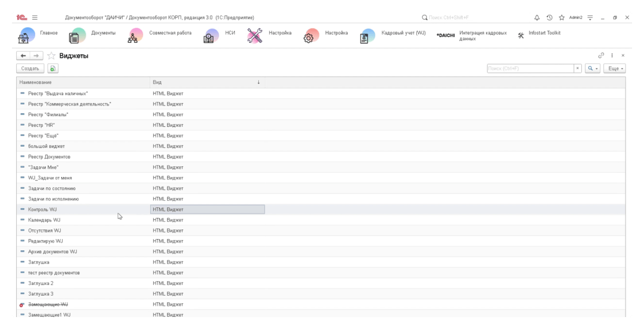Select row Задачи по исполнению
The height and width of the screenshot is (329, 644).
tap(321, 199)
